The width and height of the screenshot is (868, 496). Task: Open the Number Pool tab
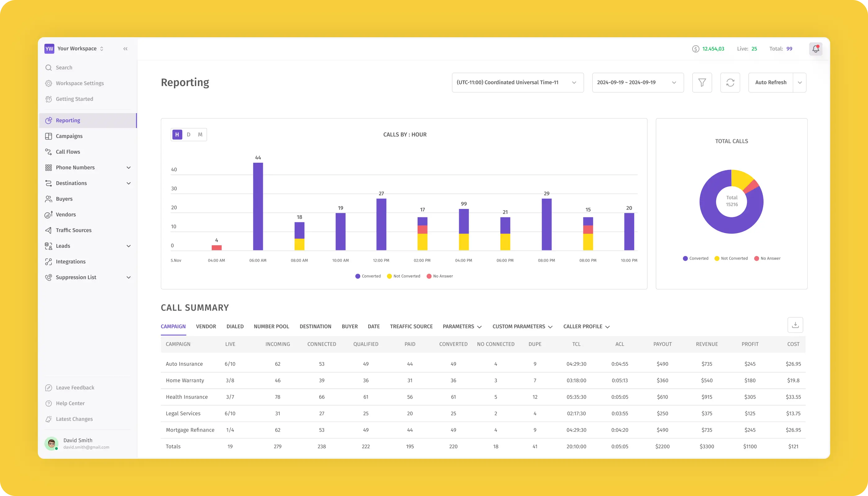tap(271, 326)
